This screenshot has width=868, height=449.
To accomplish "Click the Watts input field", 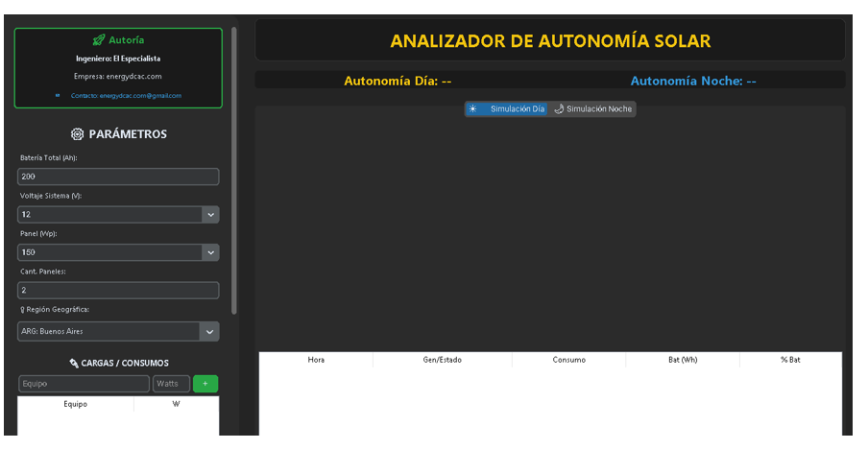I will point(171,384).
